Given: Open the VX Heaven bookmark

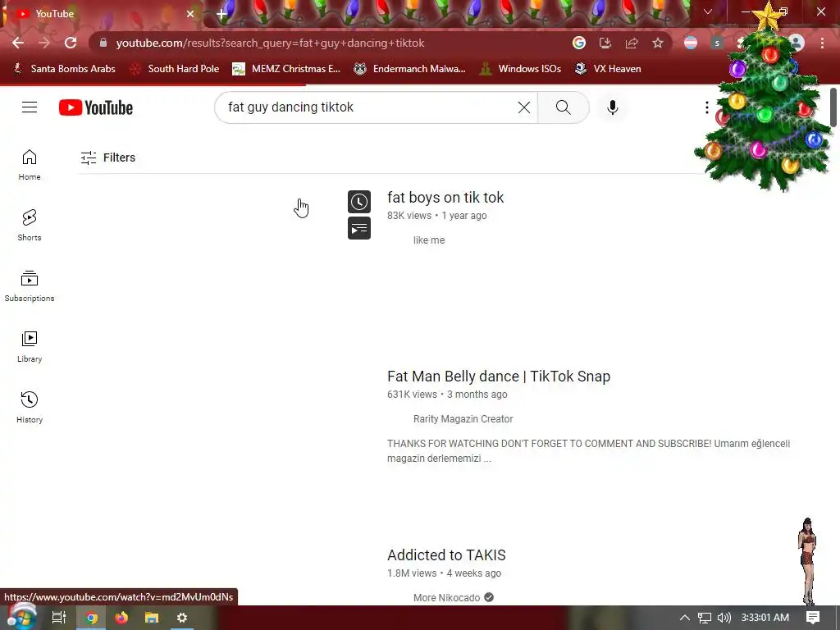Looking at the screenshot, I should [x=608, y=69].
